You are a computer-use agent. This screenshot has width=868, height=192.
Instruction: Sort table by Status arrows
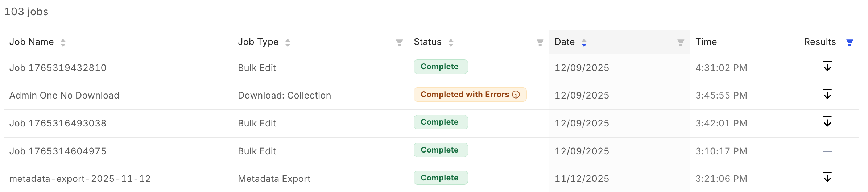point(451,43)
